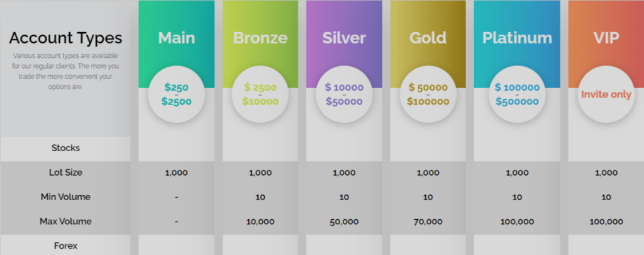Expand the Forex section row
Viewport: 644px width, 255px height.
click(65, 246)
